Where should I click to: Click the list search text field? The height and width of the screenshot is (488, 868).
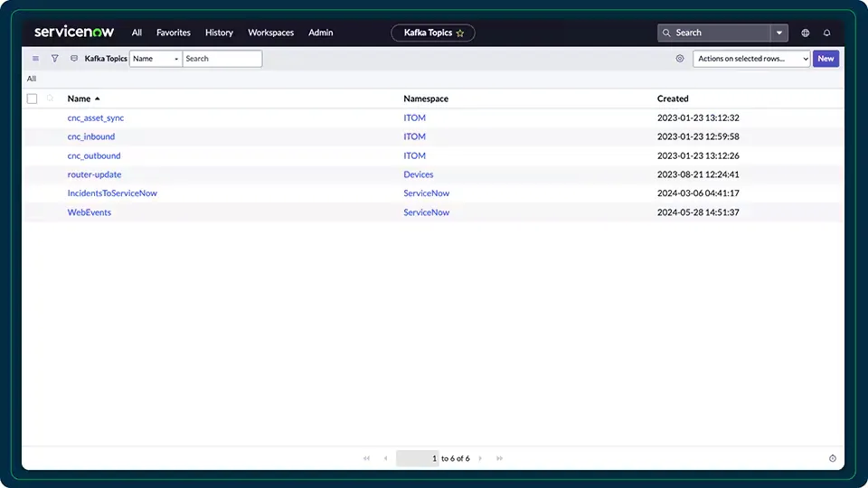pos(222,59)
